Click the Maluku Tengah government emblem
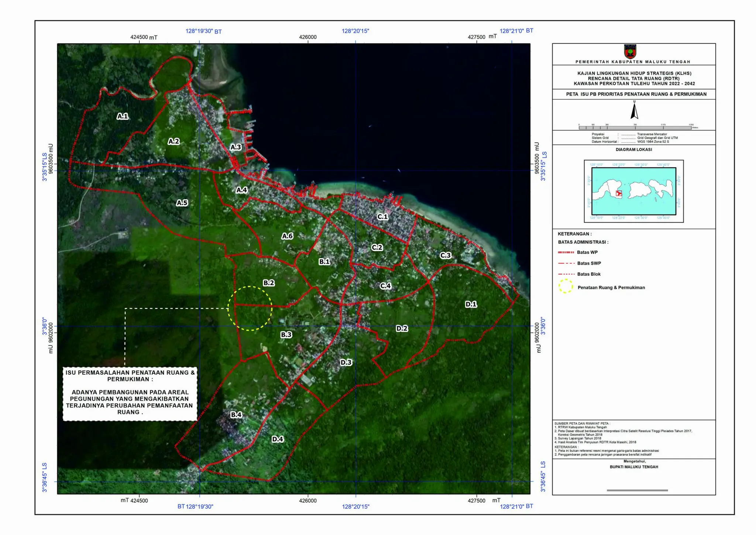The image size is (756, 535). click(630, 52)
